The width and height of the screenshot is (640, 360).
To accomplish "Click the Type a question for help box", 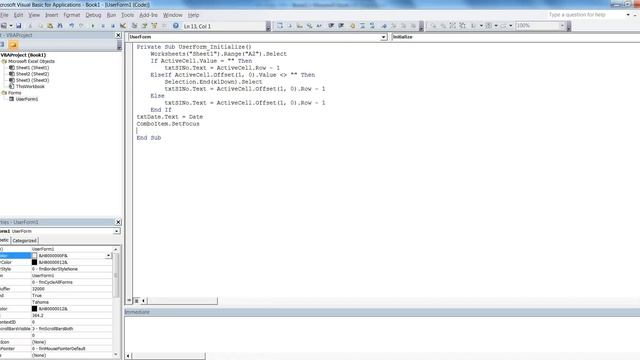I will point(587,15).
